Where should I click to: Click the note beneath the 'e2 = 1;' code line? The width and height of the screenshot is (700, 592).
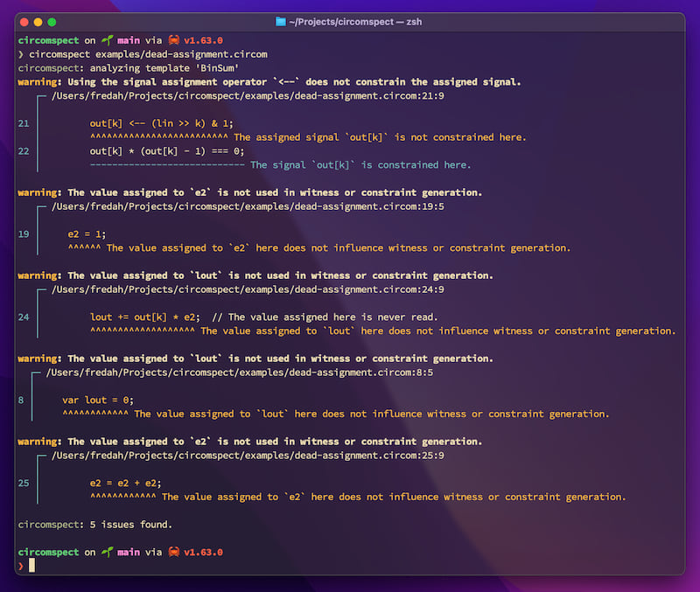(339, 248)
